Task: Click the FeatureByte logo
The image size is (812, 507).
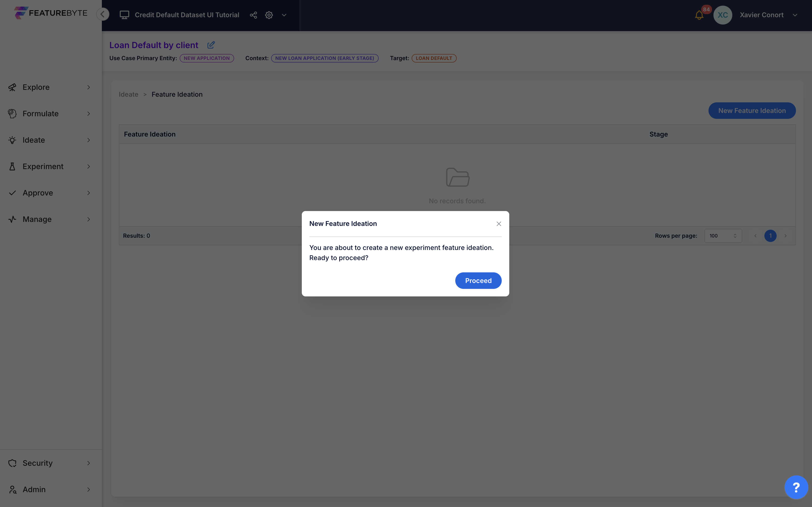Action: pos(51,13)
